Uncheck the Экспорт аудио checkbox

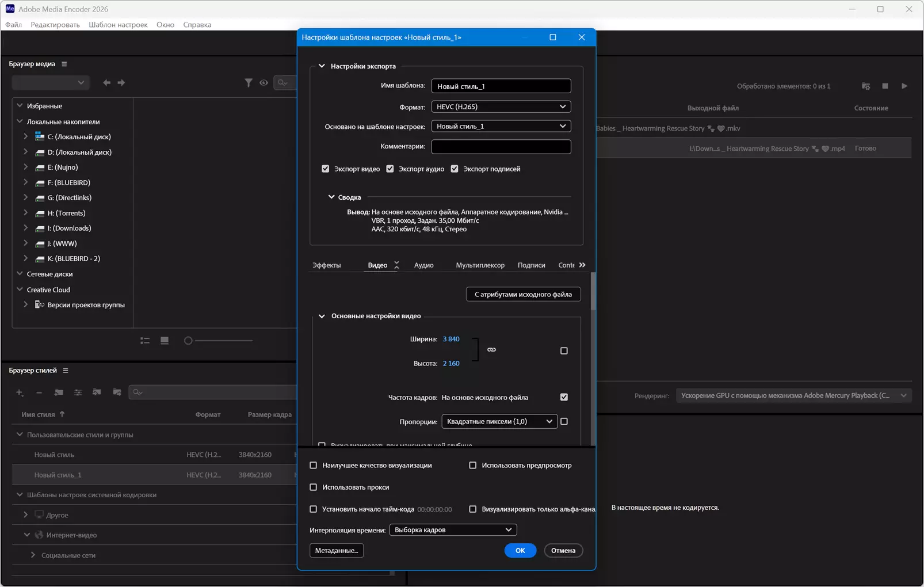click(390, 169)
